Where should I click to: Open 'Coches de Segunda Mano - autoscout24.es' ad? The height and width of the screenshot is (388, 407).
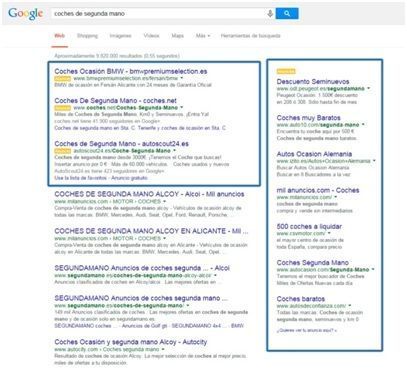click(x=121, y=144)
